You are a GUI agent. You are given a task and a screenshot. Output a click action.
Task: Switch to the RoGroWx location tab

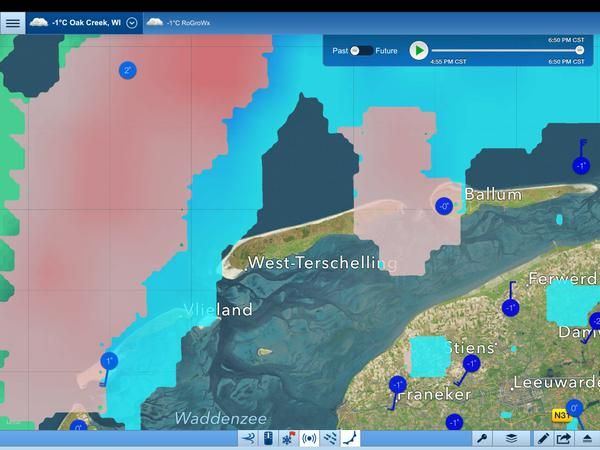[179, 23]
